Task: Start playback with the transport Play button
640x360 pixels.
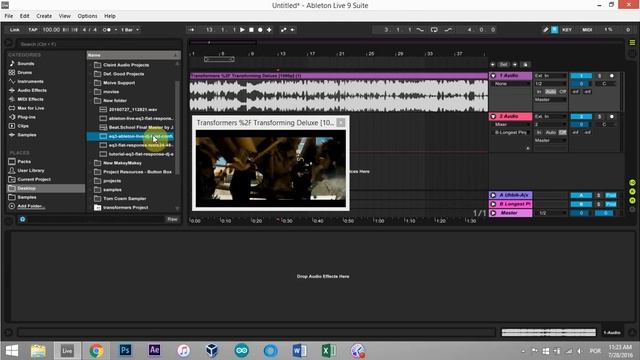Action: [242, 30]
